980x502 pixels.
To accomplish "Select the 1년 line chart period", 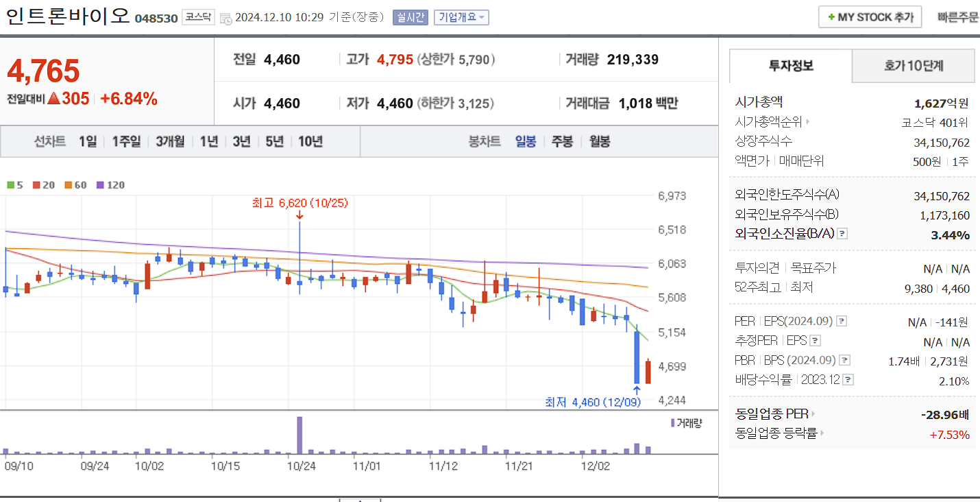I will tap(209, 142).
